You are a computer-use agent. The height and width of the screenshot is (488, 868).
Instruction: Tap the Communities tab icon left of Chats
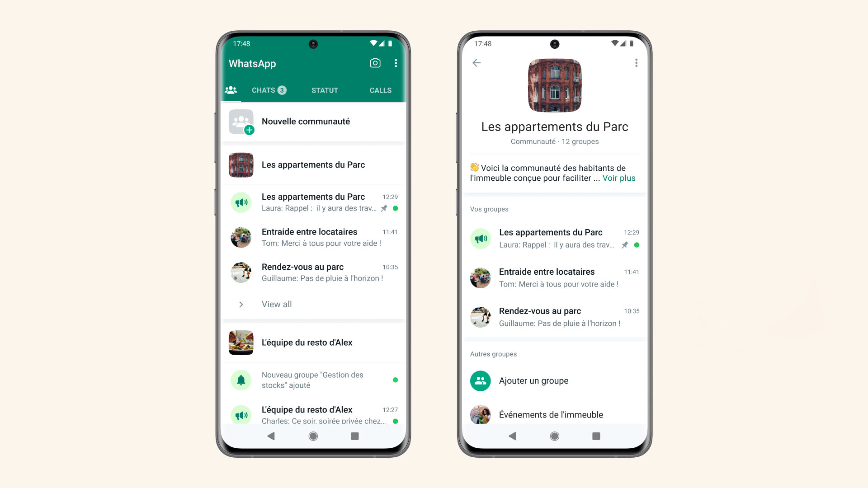[232, 90]
